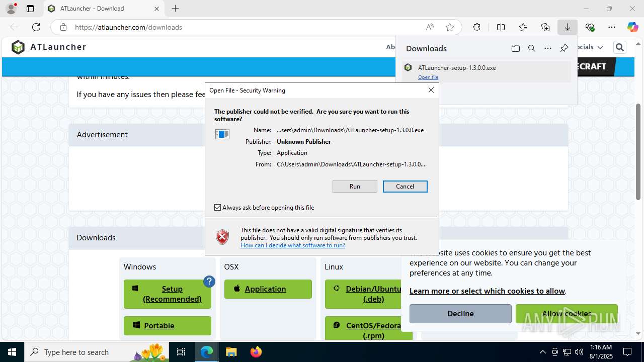Click Windows Setup (Recommended) download button

tap(168, 294)
